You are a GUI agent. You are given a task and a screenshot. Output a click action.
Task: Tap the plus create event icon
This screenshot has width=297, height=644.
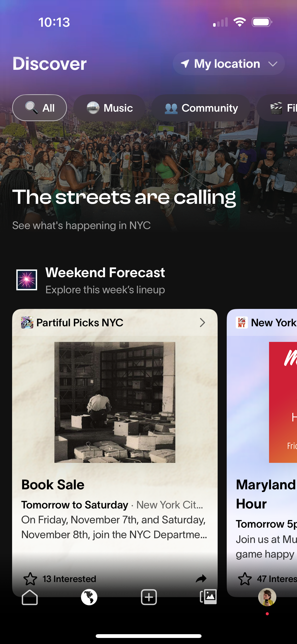tap(149, 597)
